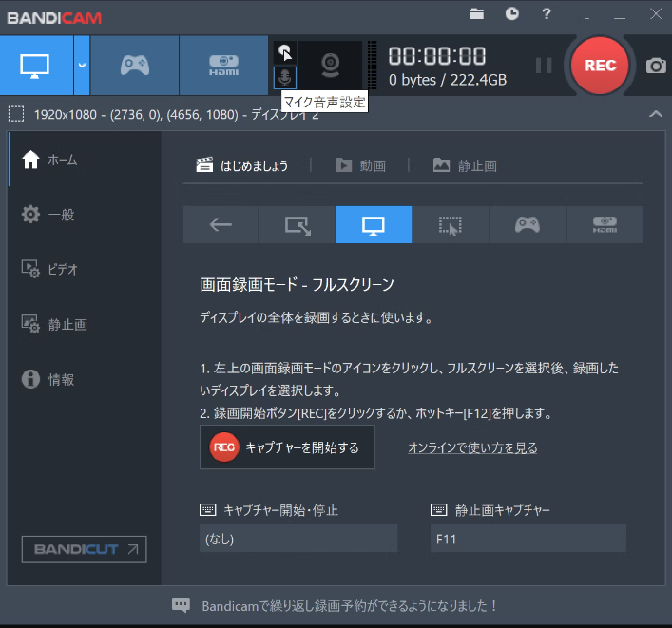
Task: Open the screen recording mode dropdown arrow
Action: pos(82,65)
